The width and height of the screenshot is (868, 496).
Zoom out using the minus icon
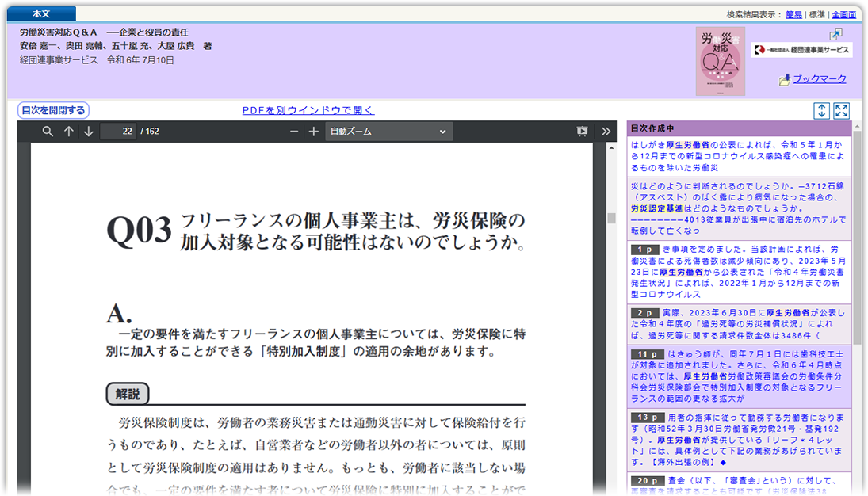point(295,131)
